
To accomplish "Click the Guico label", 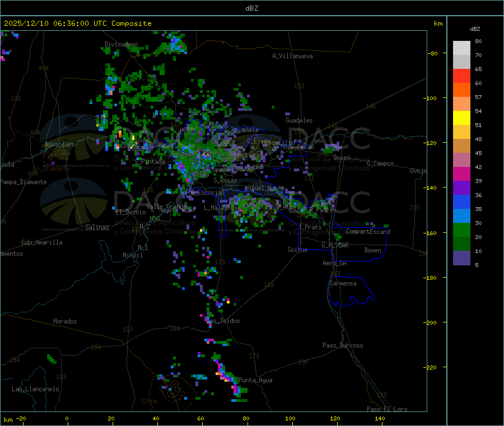I will point(342,157).
